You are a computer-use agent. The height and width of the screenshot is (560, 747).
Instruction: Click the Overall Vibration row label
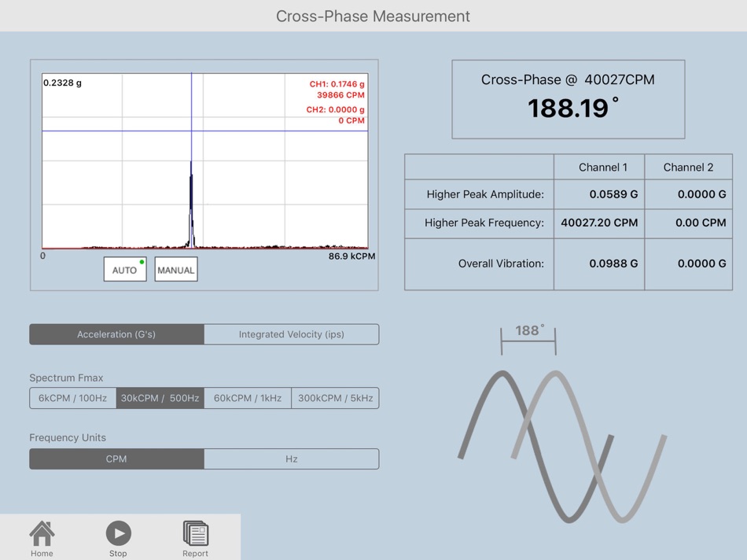[x=501, y=263]
